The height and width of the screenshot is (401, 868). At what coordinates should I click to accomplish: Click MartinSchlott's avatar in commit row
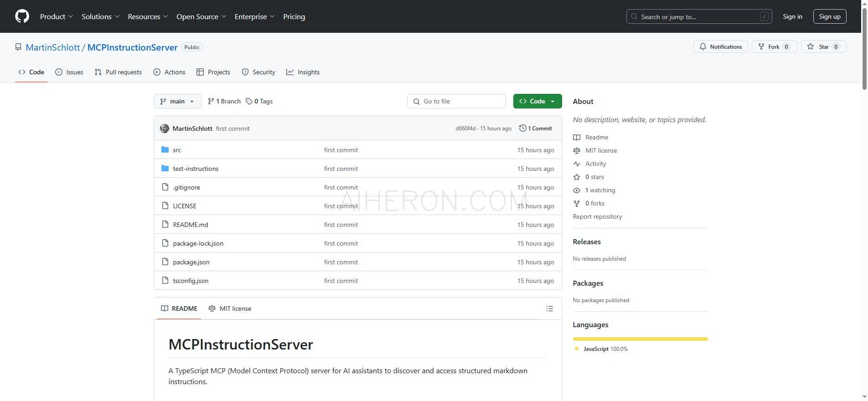coord(165,129)
